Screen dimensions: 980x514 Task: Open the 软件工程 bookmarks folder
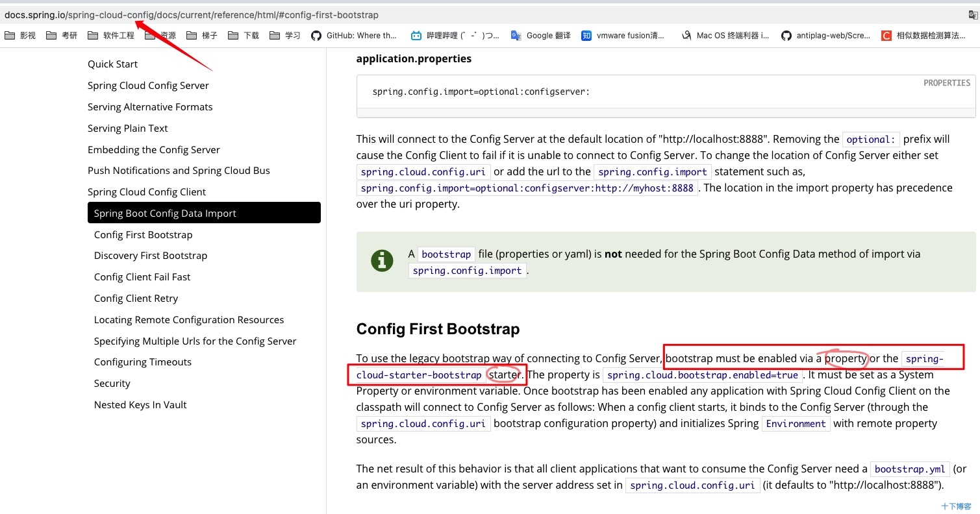[x=111, y=36]
